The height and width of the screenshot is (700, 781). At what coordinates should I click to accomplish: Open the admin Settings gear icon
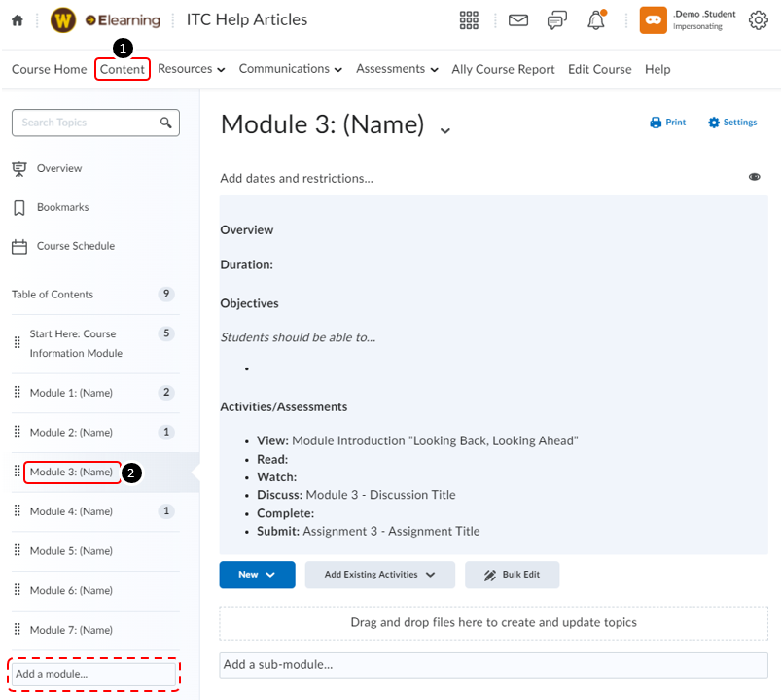point(759,19)
